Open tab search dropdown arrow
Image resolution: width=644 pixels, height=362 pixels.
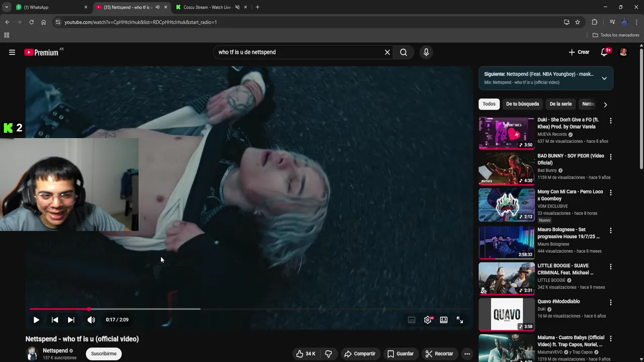7,7
